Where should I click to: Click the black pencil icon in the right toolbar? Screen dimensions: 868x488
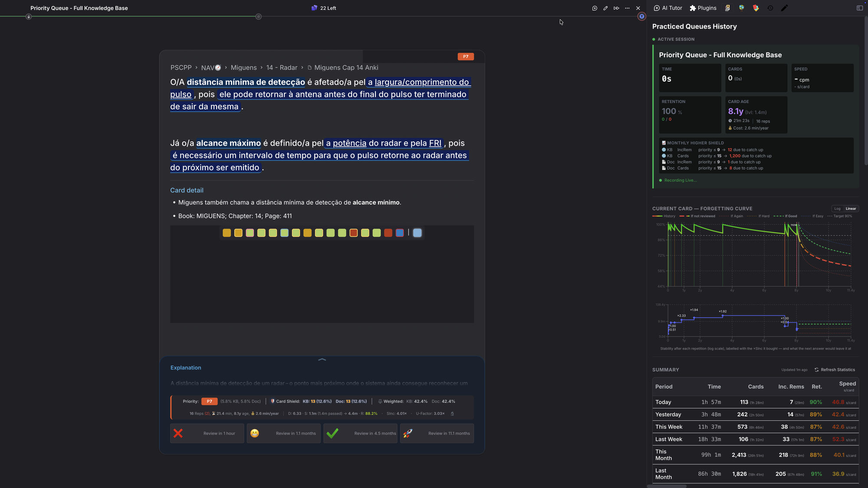point(784,8)
